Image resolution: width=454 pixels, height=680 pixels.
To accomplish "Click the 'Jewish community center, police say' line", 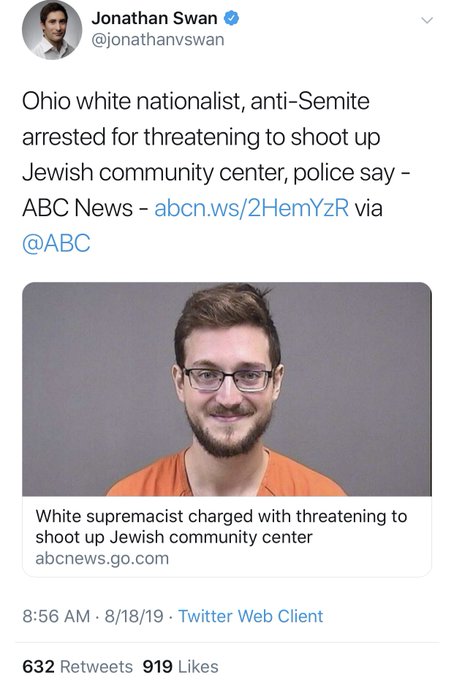I will (x=216, y=173).
